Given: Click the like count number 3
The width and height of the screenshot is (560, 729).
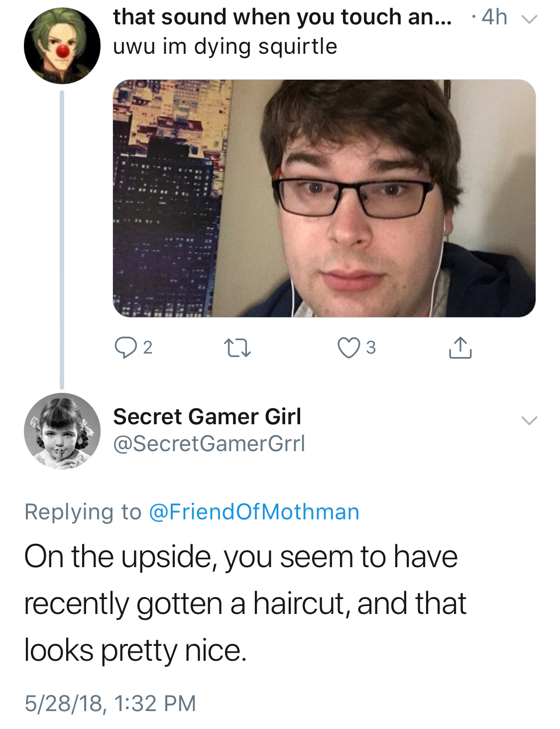Looking at the screenshot, I should (x=371, y=348).
